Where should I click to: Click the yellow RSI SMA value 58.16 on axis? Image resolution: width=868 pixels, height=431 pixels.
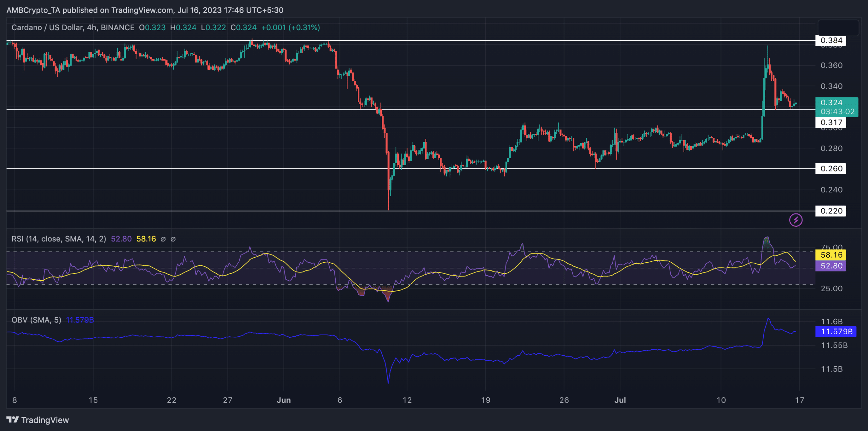tap(831, 255)
